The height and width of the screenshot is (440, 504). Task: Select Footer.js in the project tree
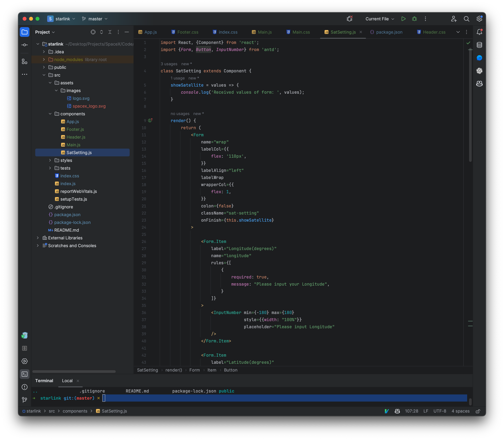tap(75, 129)
